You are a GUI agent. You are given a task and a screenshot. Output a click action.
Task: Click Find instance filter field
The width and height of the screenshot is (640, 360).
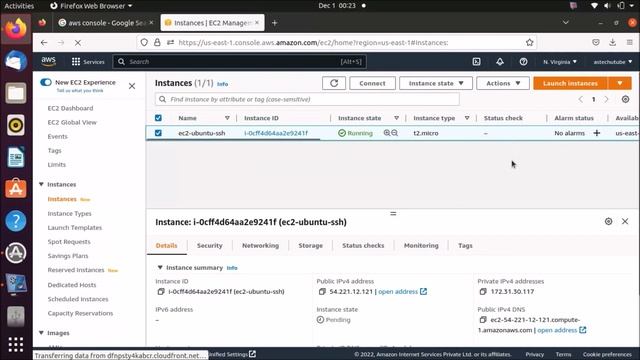[x=307, y=99]
